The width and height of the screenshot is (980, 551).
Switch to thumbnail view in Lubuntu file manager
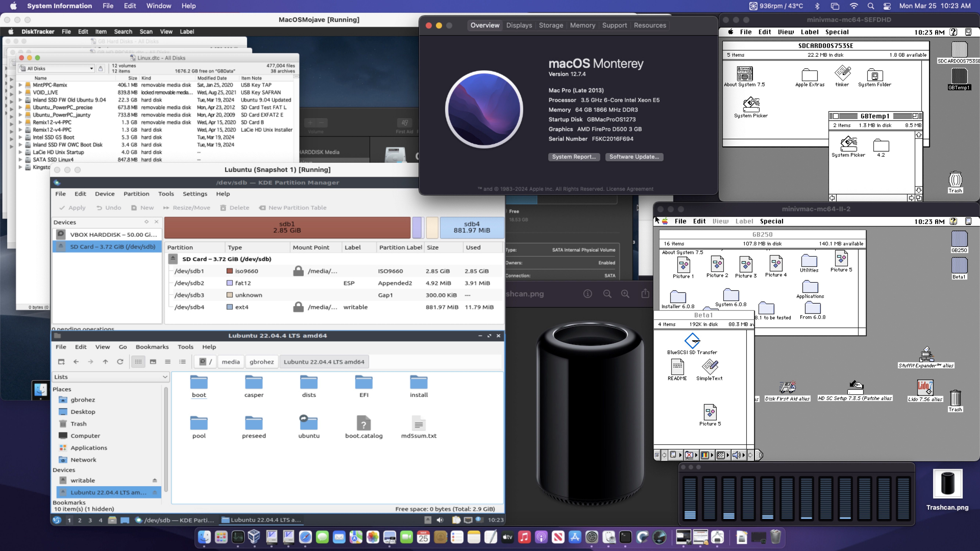(153, 362)
